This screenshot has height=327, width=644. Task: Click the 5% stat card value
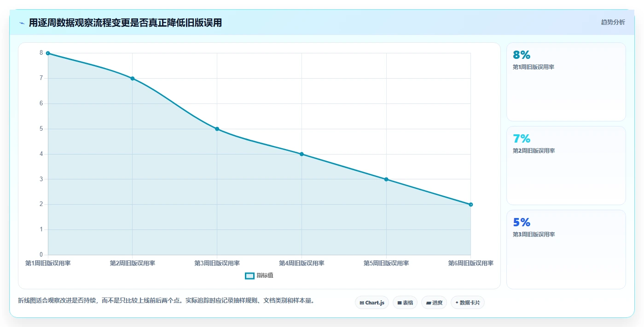click(x=522, y=223)
